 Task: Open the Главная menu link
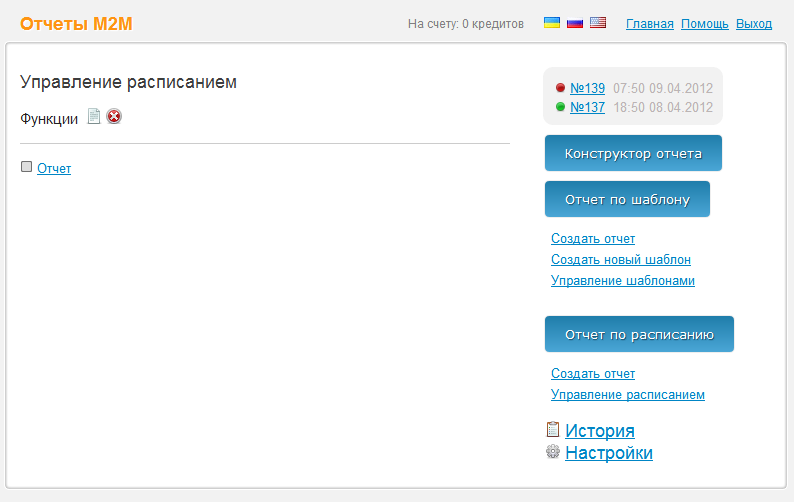649,24
